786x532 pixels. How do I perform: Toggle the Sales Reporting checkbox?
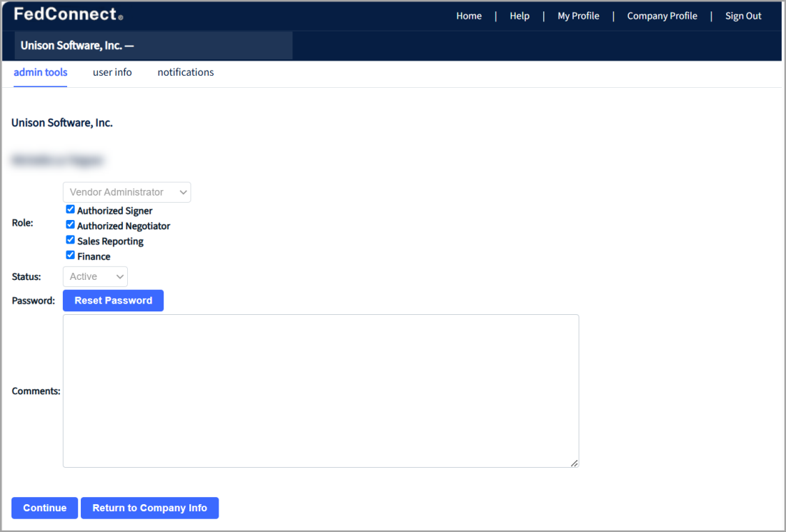(x=70, y=240)
